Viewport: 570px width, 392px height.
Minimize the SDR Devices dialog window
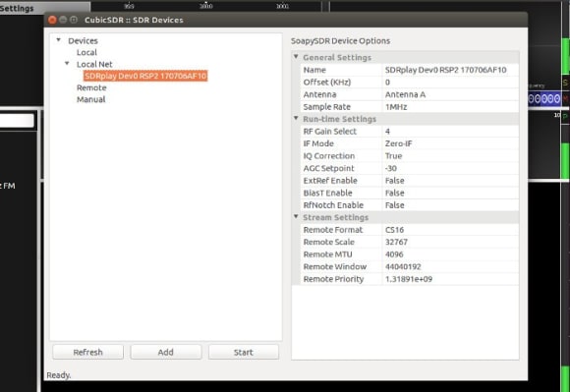pos(63,20)
